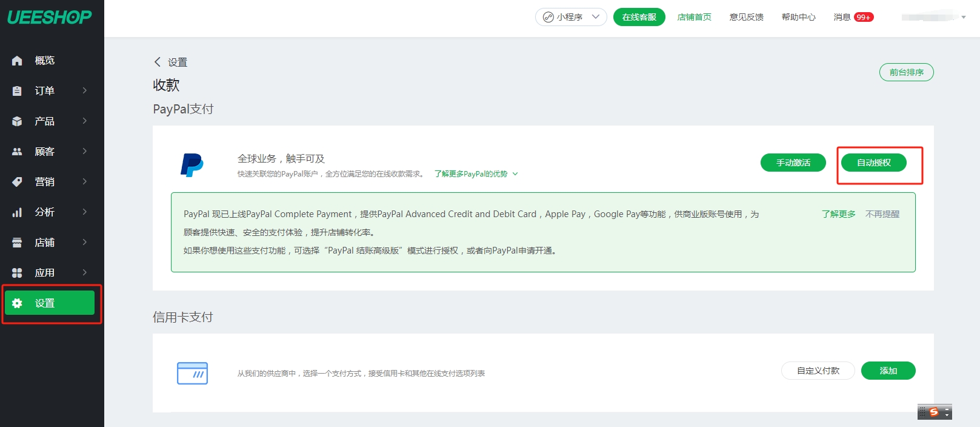Image resolution: width=980 pixels, height=427 pixels.
Task: Click the clipboard icon beside 订单
Action: coord(17,91)
